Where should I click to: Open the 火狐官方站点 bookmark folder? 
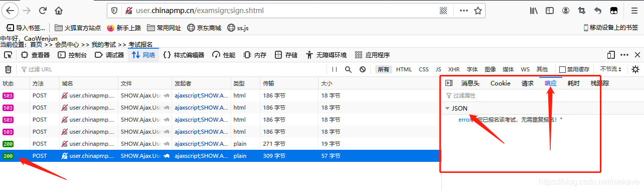click(78, 28)
